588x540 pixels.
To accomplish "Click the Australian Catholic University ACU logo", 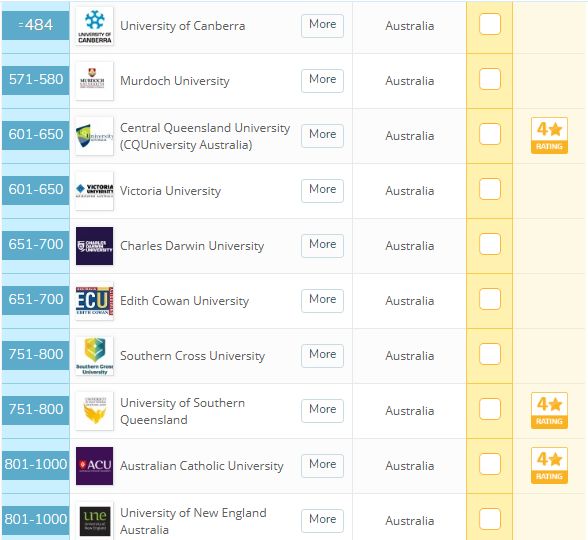I will (94, 466).
